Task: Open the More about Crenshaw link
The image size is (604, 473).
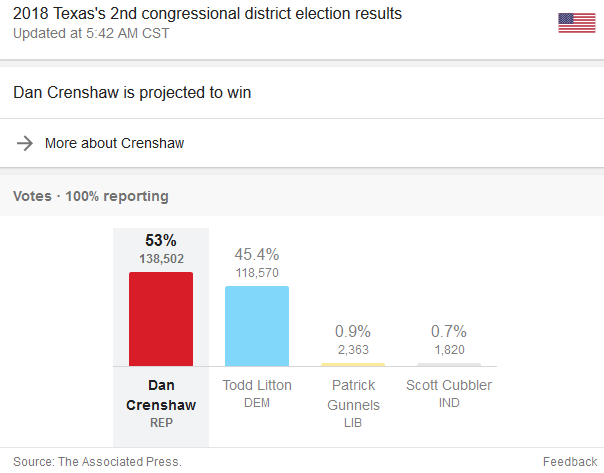Action: pyautogui.click(x=114, y=143)
